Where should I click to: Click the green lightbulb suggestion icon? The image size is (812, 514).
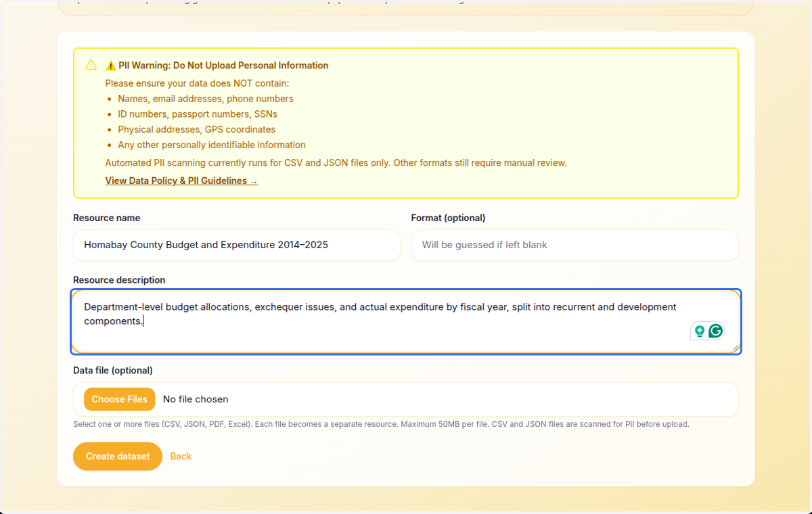(700, 331)
